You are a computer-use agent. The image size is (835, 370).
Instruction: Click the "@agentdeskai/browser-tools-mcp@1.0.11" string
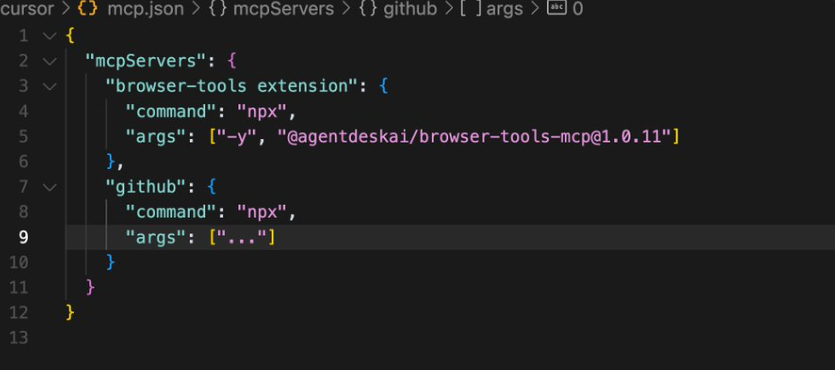(474, 137)
